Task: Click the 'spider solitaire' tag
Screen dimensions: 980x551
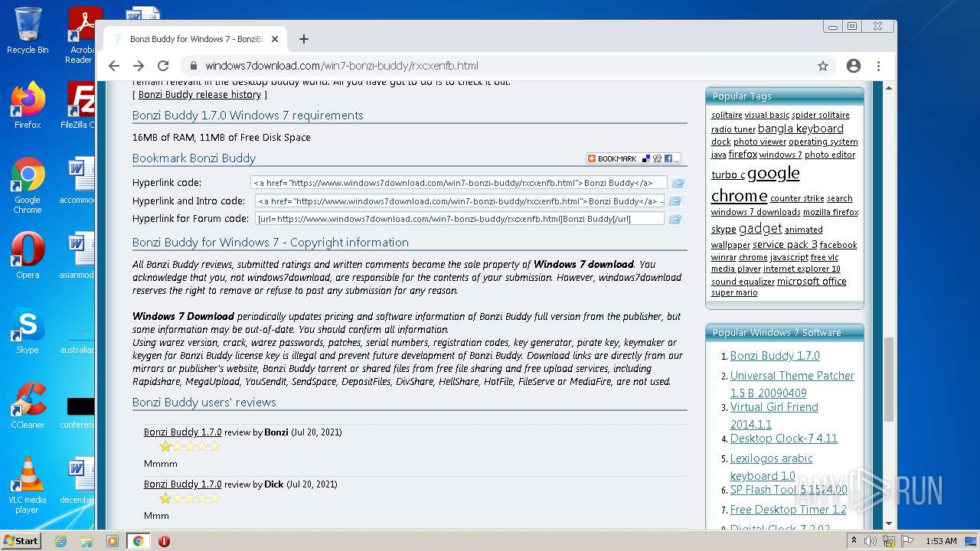Action: tap(821, 115)
